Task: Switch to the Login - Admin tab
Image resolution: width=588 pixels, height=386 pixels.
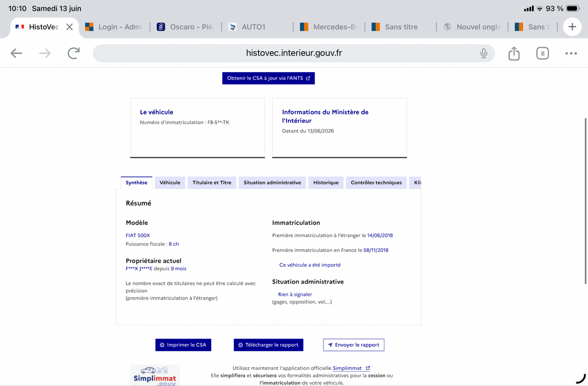Action: pyautogui.click(x=114, y=27)
